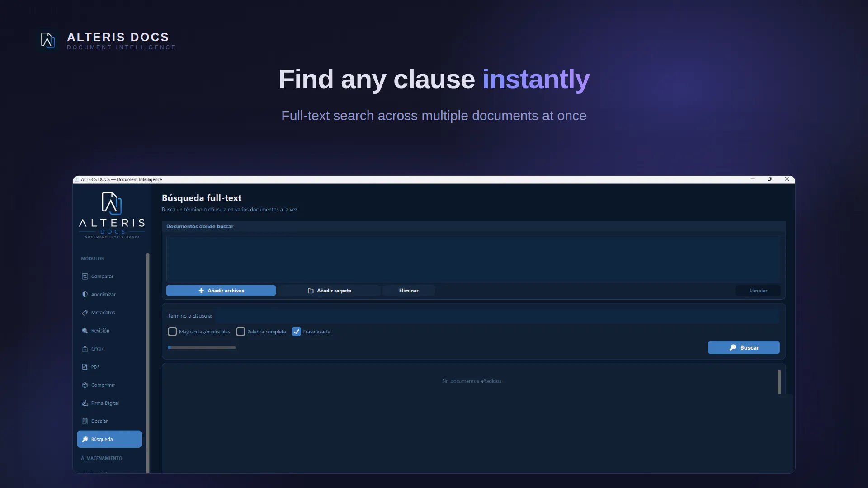Viewport: 868px width, 488px height.
Task: Select the PDF module icon
Action: (85, 367)
